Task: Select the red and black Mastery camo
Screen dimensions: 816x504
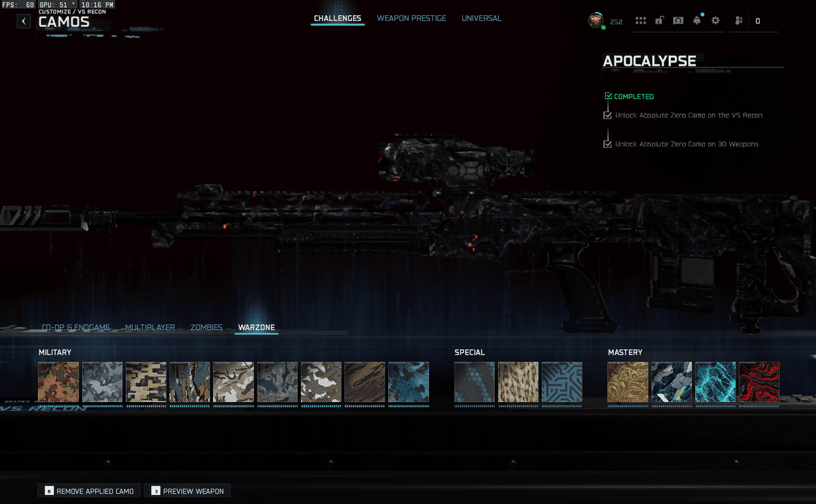Action: [759, 382]
